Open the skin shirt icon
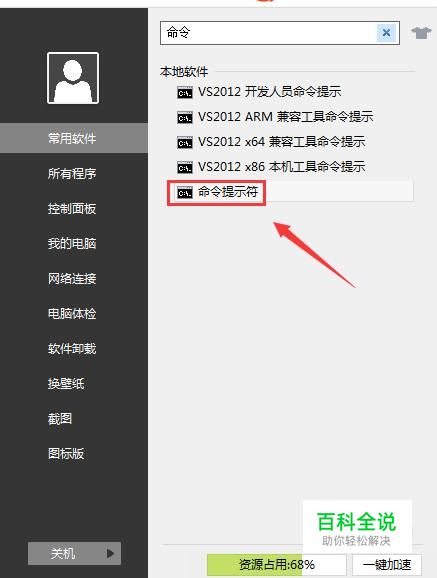The image size is (437, 578). pos(421,32)
